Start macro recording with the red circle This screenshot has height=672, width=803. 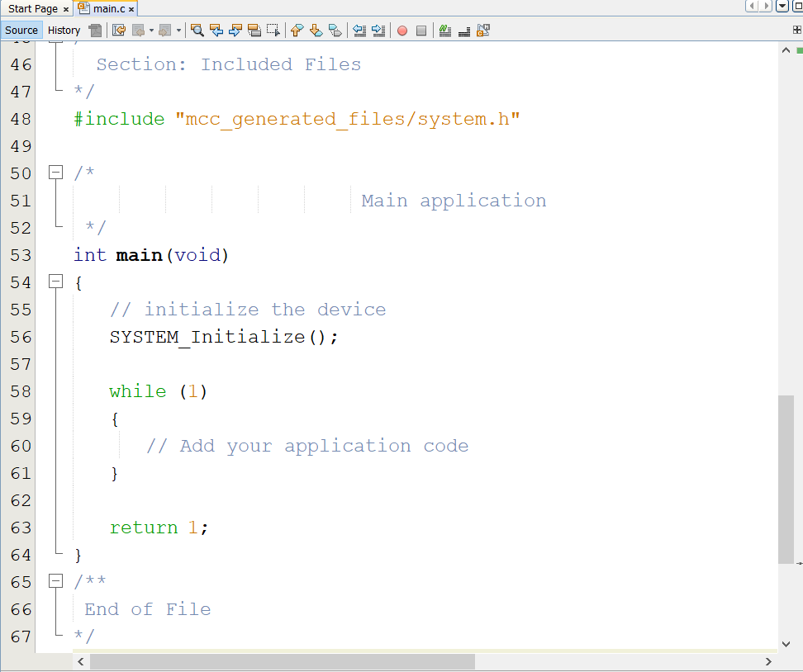pyautogui.click(x=402, y=31)
